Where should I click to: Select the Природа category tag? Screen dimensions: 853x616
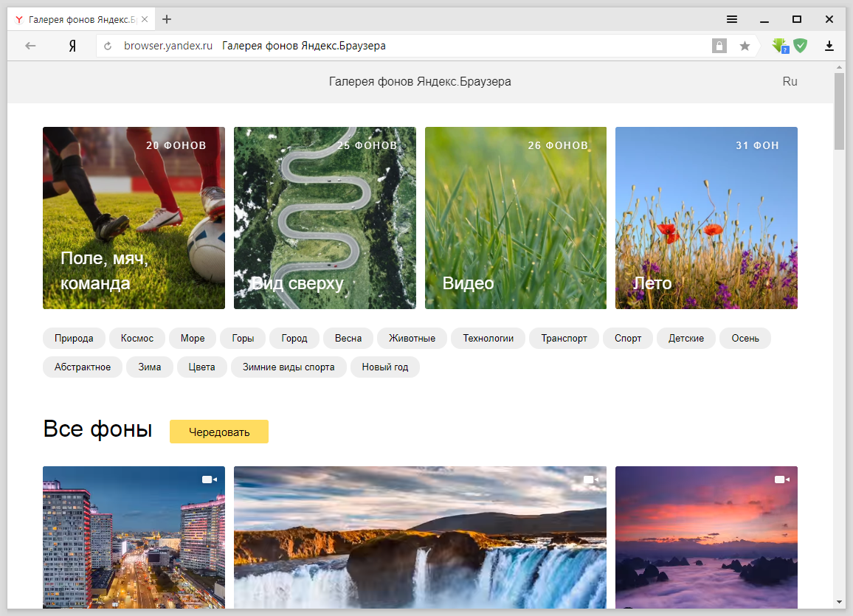point(74,339)
